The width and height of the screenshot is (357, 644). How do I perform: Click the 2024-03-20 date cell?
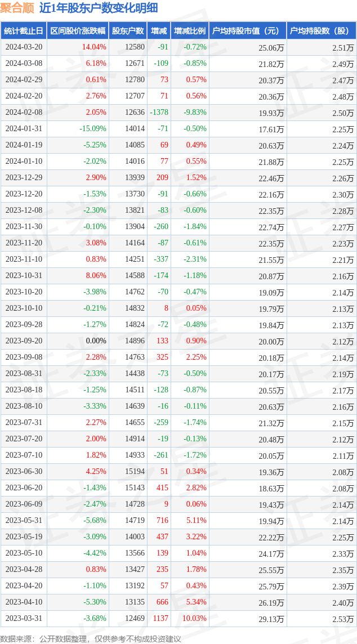24,47
